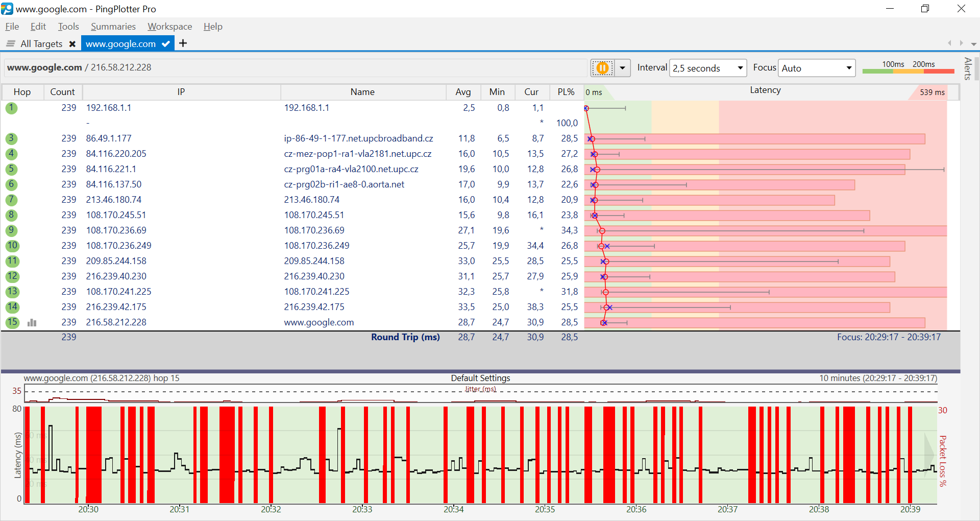Click the Round Trip (ms) summary label
This screenshot has height=521, width=980.
click(405, 337)
